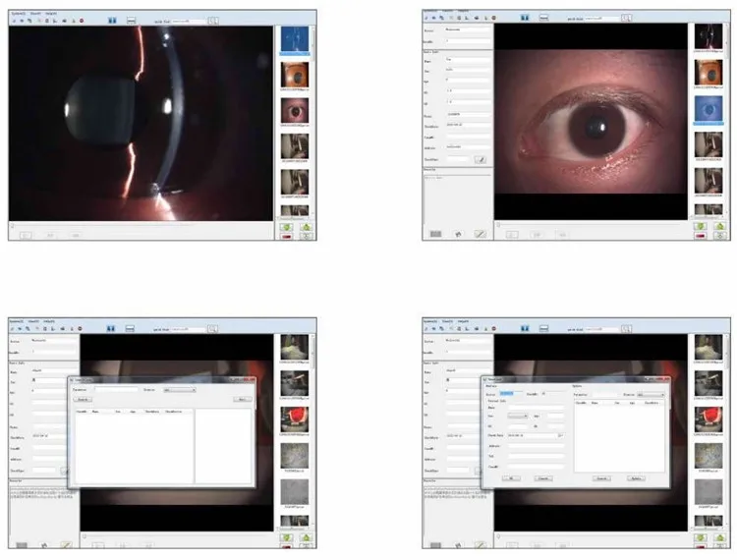This screenshot has width=737, height=560.
Task: Click the red stop icon in the toolbar behind the search dialog
Action: coord(80,329)
